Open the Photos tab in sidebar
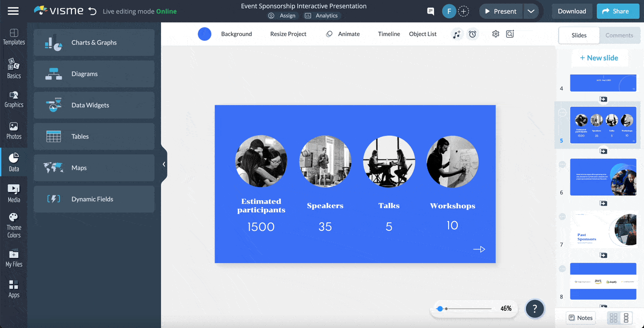 [x=13, y=130]
